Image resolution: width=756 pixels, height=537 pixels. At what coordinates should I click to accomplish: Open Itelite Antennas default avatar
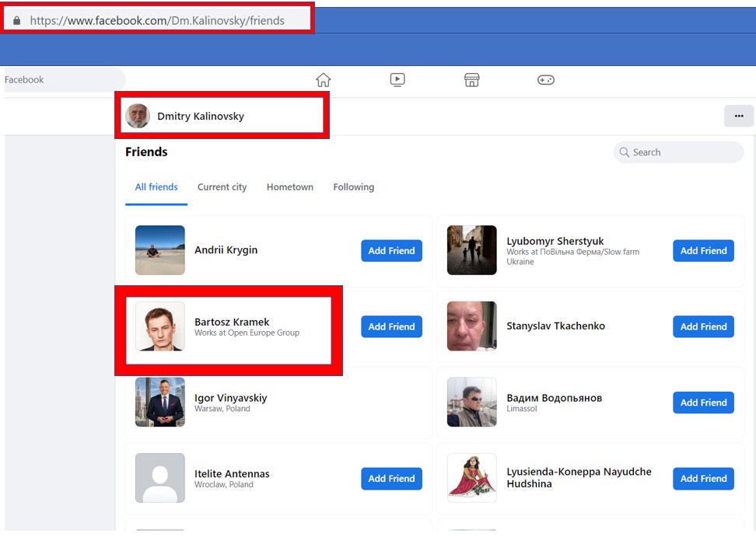point(160,478)
